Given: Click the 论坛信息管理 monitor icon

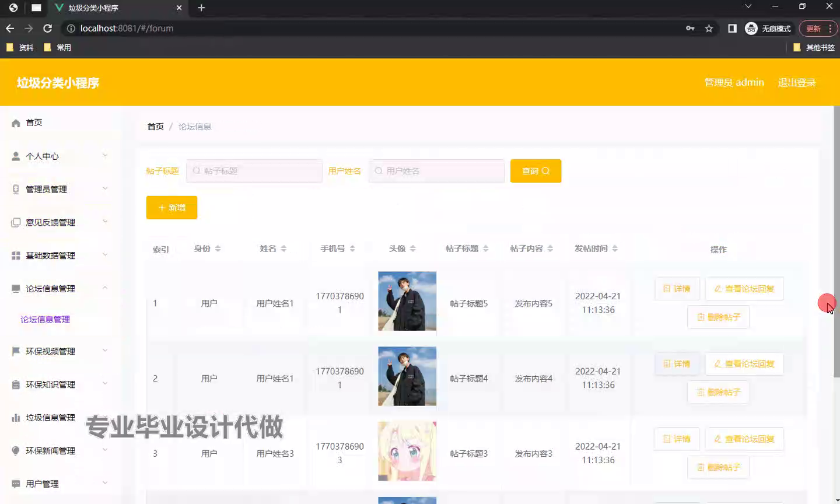Looking at the screenshot, I should (16, 289).
